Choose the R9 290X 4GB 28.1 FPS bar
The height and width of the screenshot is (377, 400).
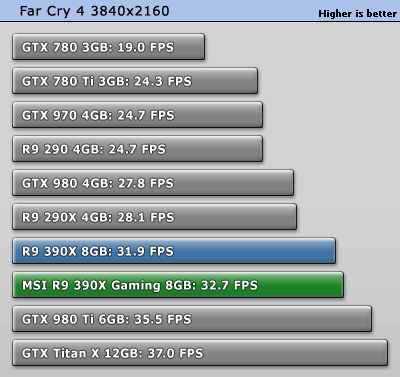pos(154,217)
